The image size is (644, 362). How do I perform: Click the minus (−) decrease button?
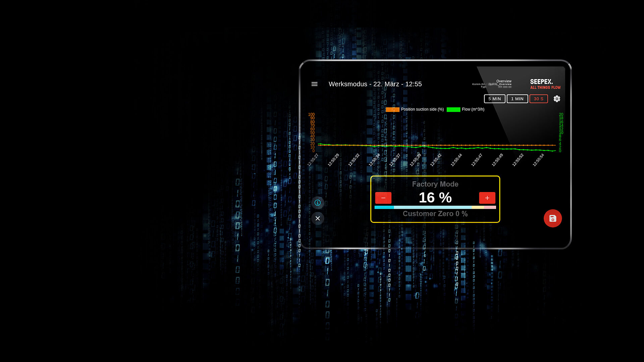pyautogui.click(x=383, y=197)
